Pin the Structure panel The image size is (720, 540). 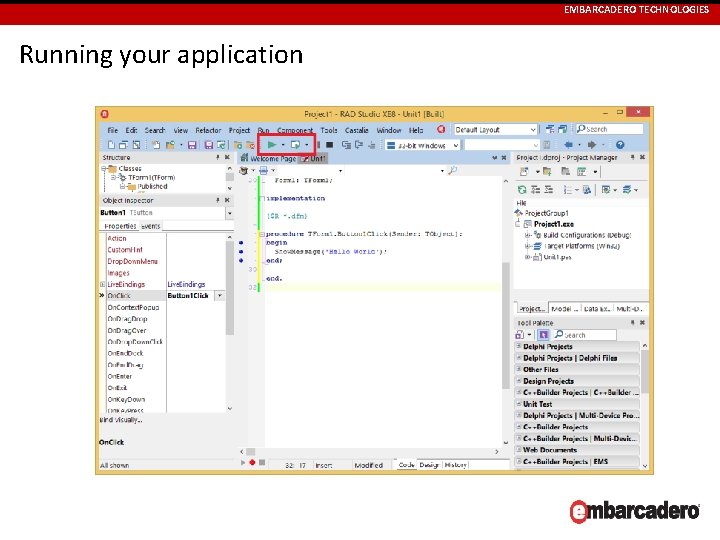[x=218, y=157]
